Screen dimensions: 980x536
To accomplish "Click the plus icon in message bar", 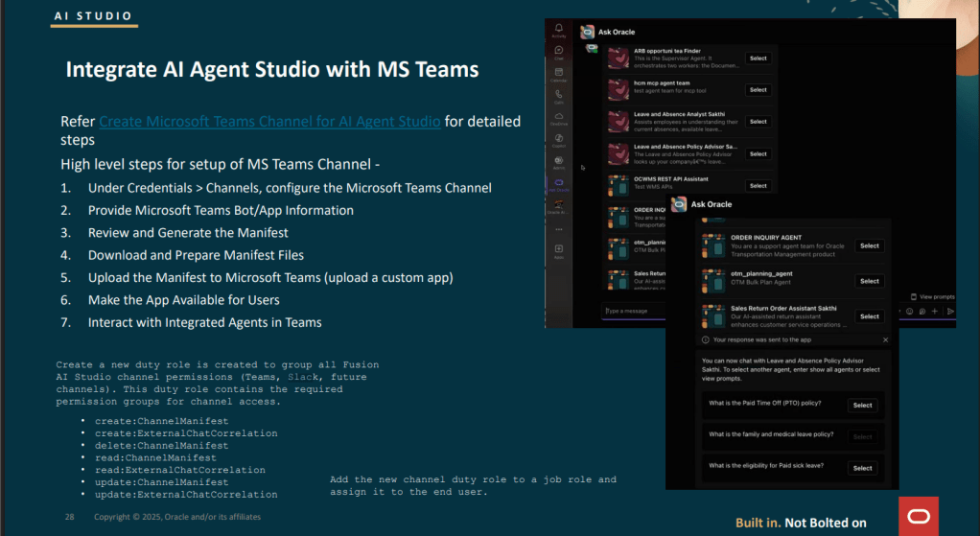I will [935, 312].
